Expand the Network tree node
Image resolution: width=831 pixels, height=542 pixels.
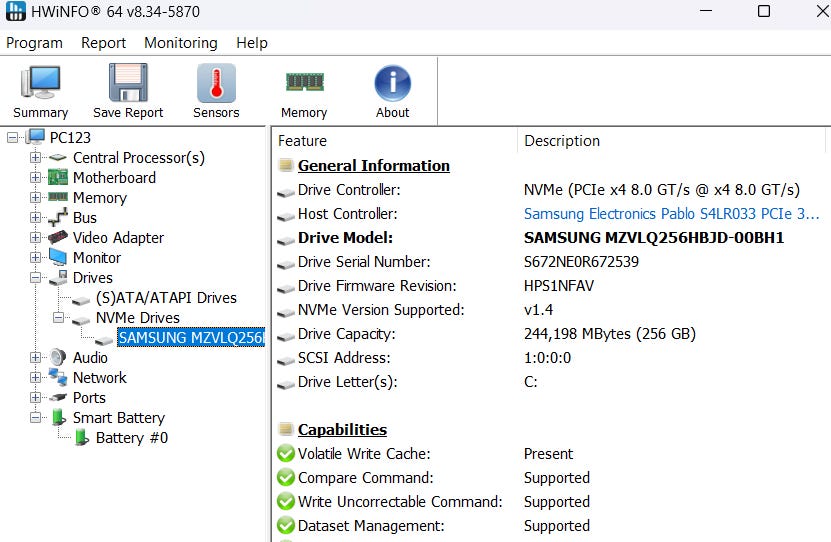[36, 378]
